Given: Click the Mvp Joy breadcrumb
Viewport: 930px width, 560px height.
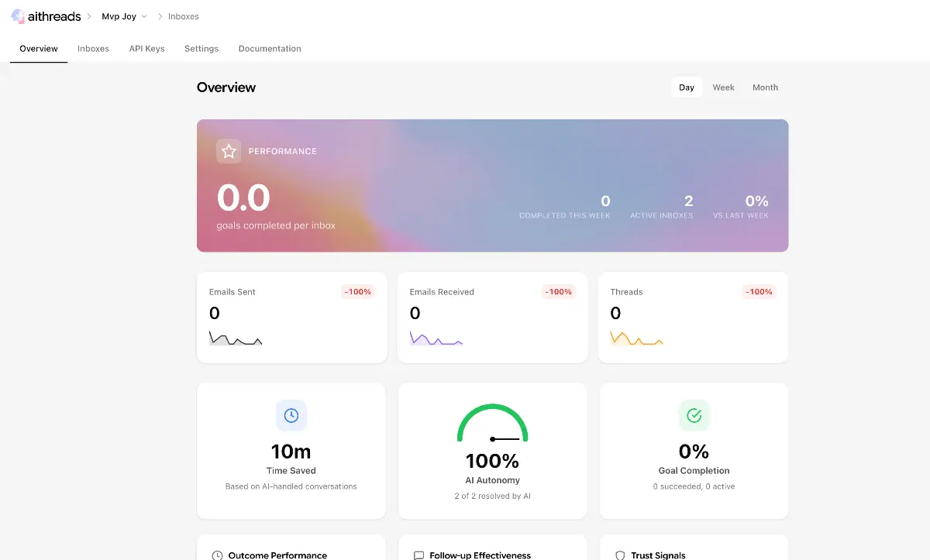Looking at the screenshot, I should tap(117, 15).
